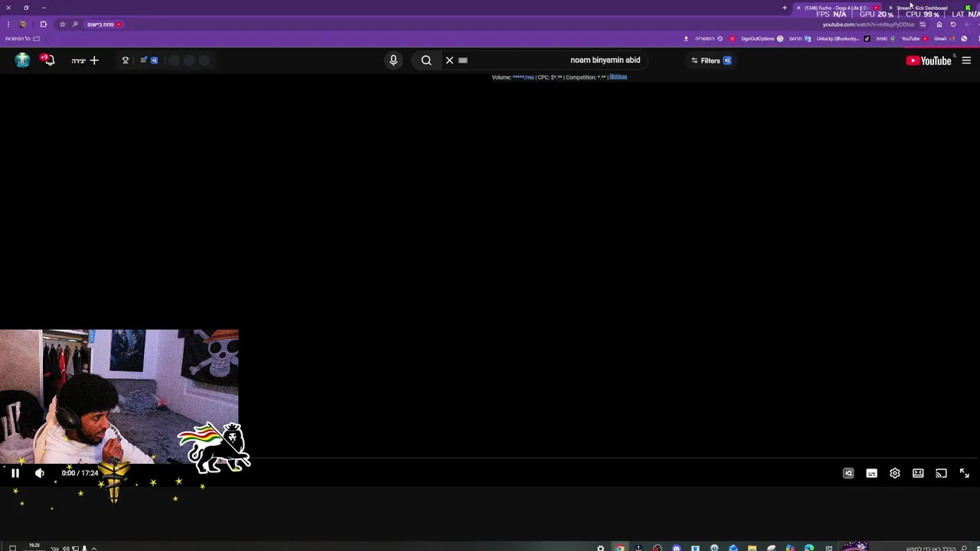Open Unlucky TikTok bookmark
The image size is (980, 551).
(x=843, y=38)
